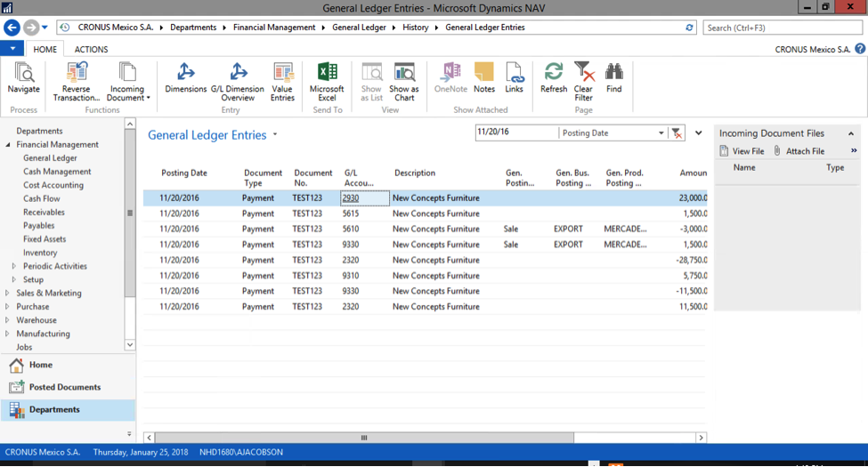Click the breadcrumb recent pages clock icon

(x=65, y=27)
